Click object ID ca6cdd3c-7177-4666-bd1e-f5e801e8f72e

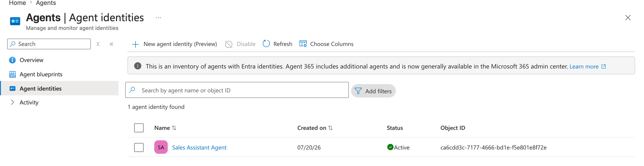click(493, 147)
